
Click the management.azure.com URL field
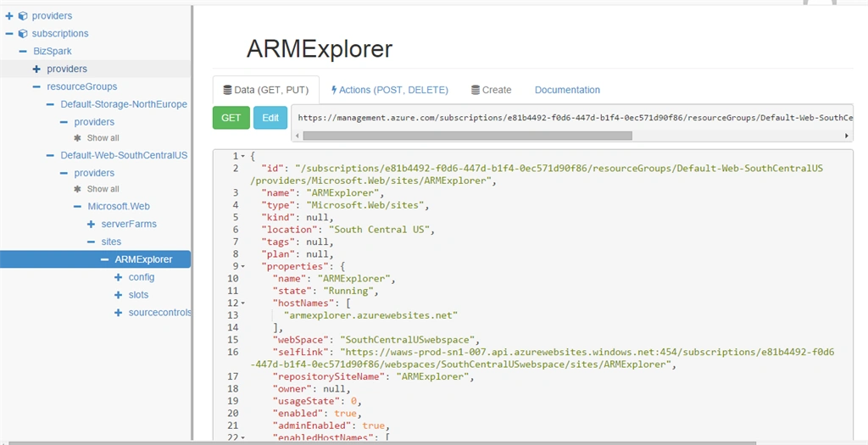point(572,117)
